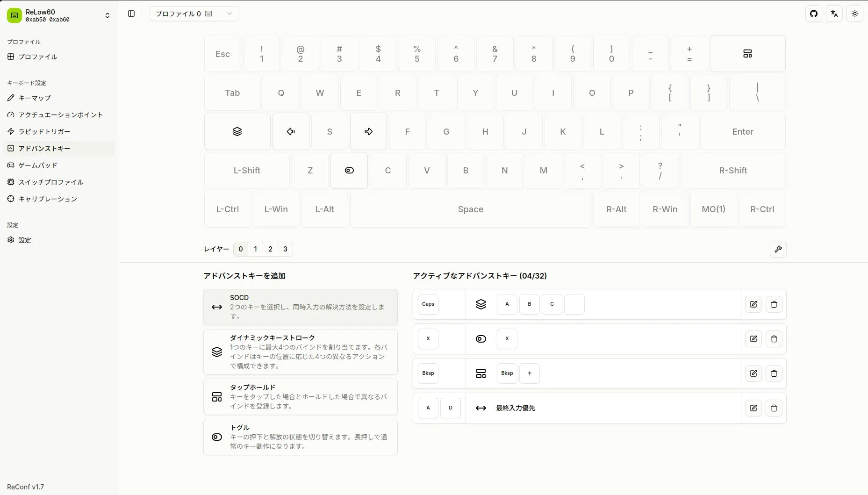The image size is (868, 495).
Task: Select the L-Win key
Action: [x=276, y=209]
